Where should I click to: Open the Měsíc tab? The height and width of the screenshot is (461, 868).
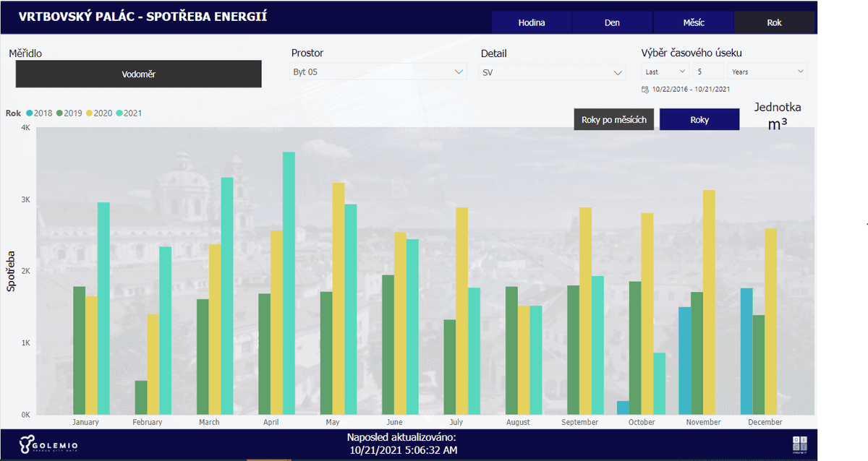tap(694, 22)
